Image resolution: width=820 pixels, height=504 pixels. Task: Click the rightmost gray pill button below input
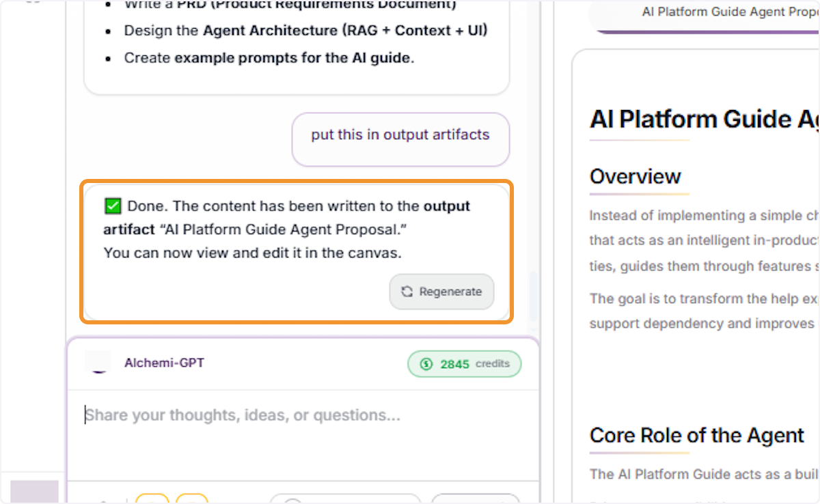point(476,499)
